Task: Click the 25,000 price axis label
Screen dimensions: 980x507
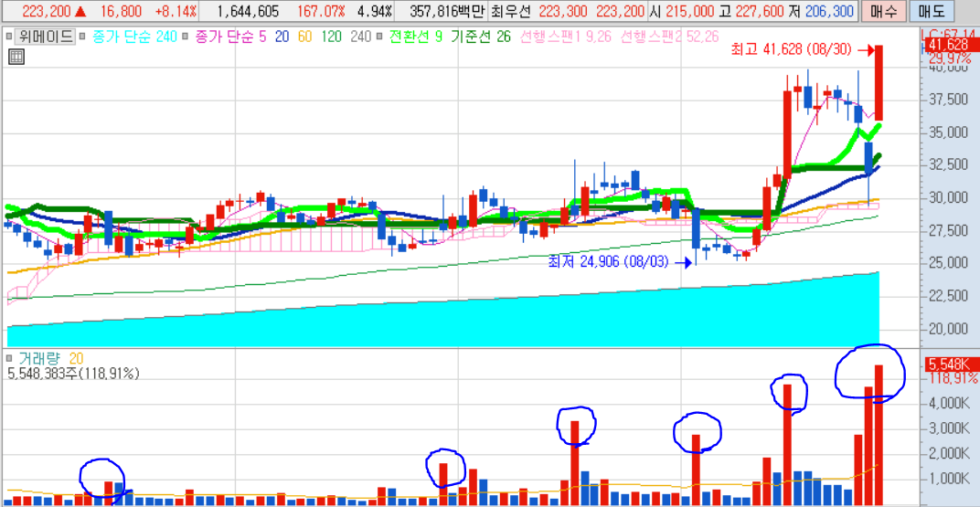Action: (948, 263)
